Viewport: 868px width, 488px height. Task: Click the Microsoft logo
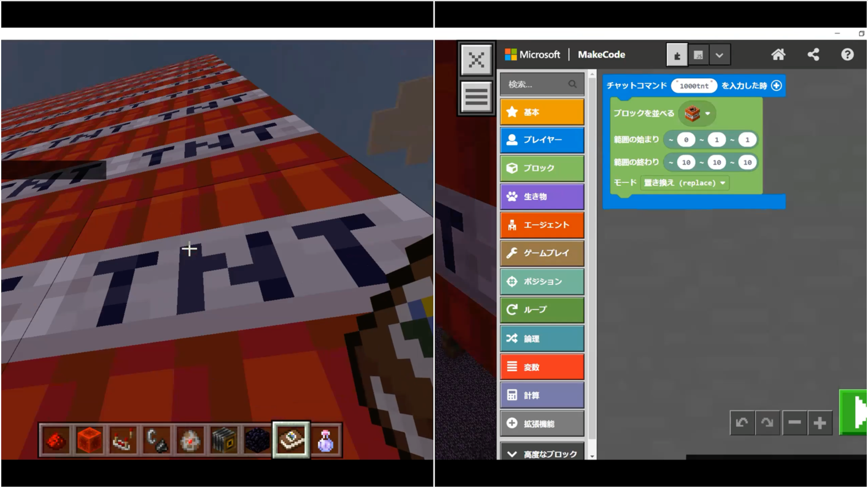[532, 55]
